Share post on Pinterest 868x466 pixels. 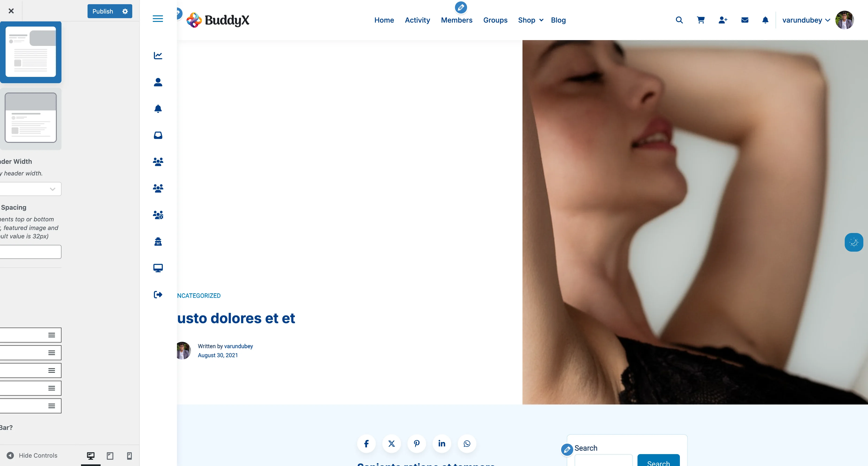tap(417, 444)
